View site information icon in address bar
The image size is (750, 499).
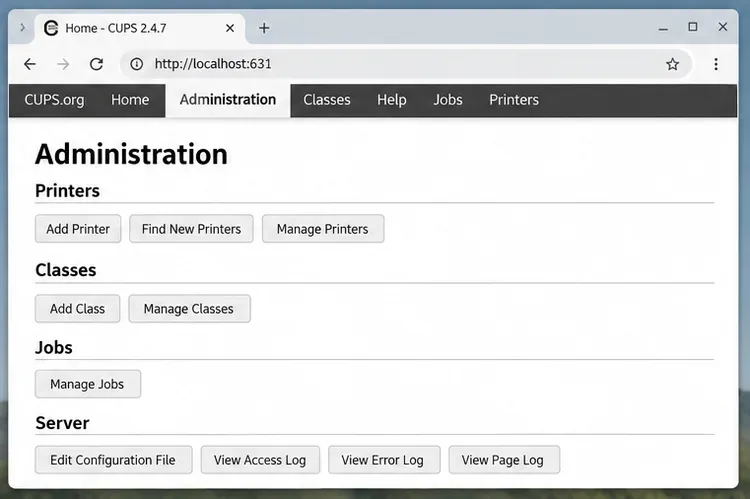coord(136,64)
